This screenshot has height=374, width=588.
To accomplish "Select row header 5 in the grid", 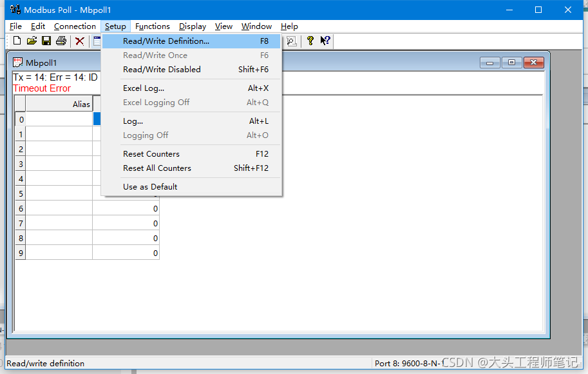I will click(x=21, y=193).
